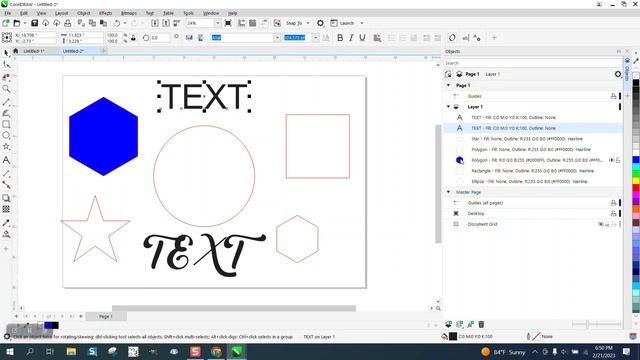
Task: Open the Launch dropdown arrow
Action: coord(362,23)
